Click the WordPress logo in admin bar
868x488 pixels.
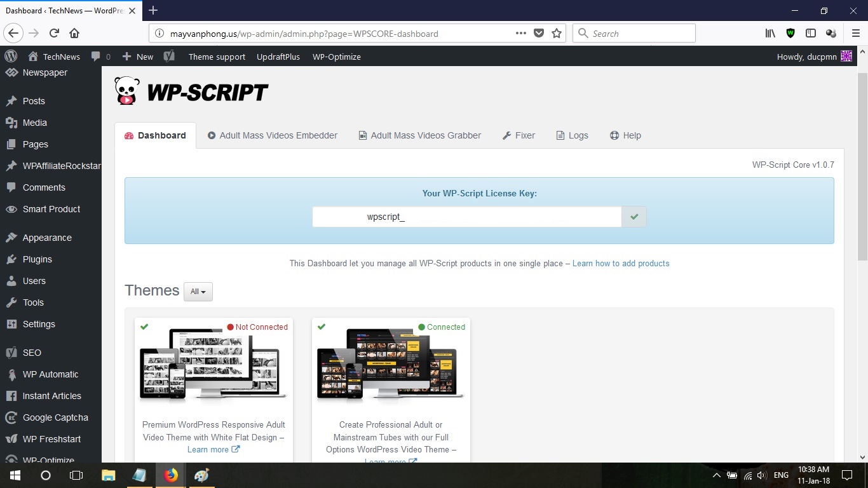[11, 57]
